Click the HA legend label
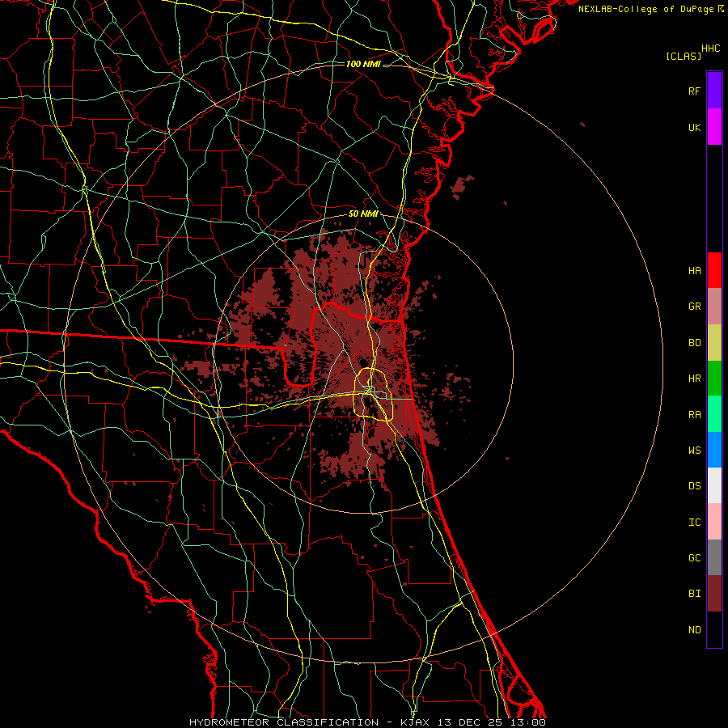Image resolution: width=728 pixels, height=728 pixels. pyautogui.click(x=694, y=270)
